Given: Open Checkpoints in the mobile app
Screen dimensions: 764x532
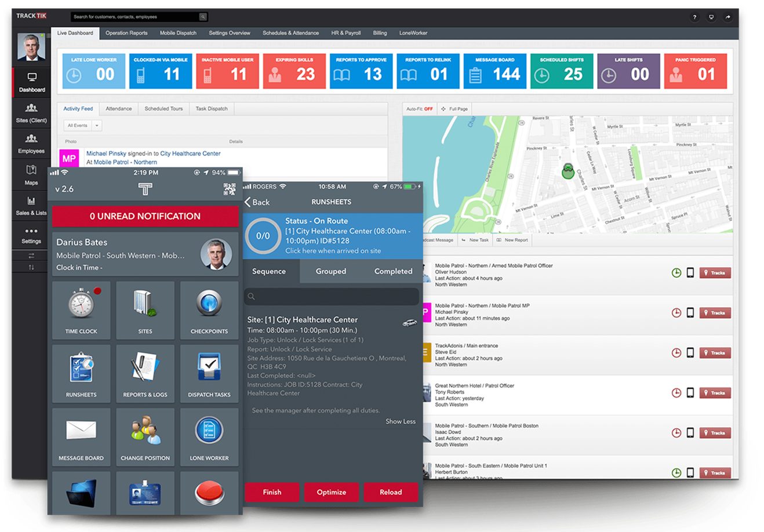Looking at the screenshot, I should pyautogui.click(x=209, y=310).
